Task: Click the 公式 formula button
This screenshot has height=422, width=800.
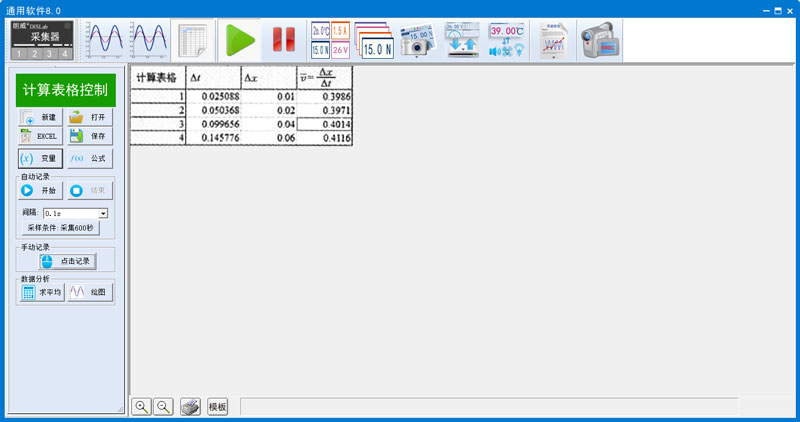Action: pos(89,158)
